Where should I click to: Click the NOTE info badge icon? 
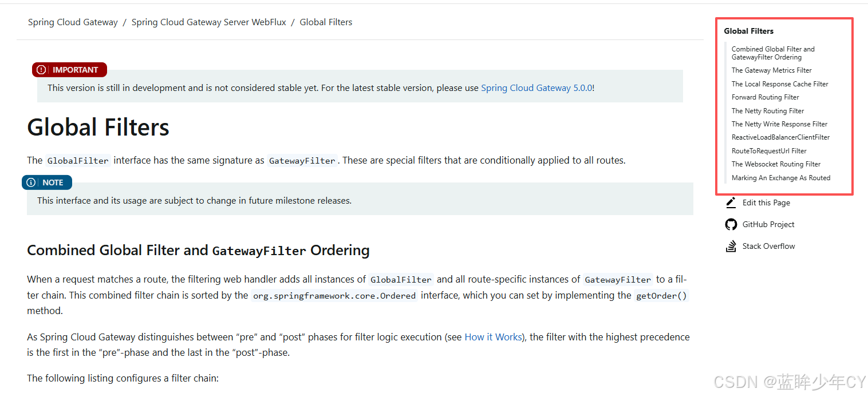(31, 182)
